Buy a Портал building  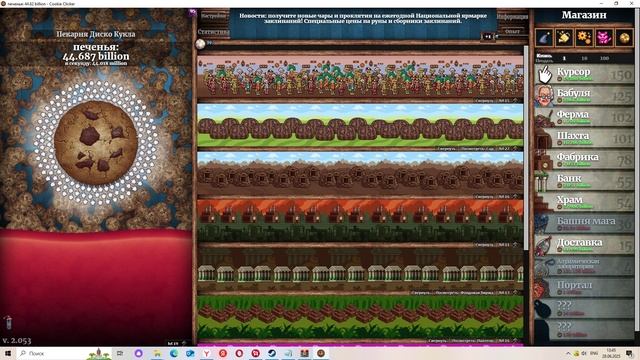tap(584, 288)
